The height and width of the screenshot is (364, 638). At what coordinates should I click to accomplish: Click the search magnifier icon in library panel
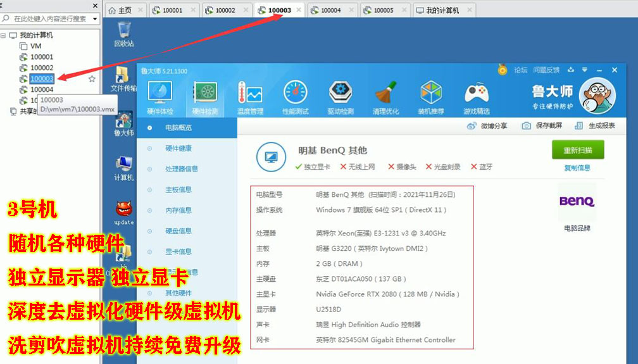[x=6, y=18]
